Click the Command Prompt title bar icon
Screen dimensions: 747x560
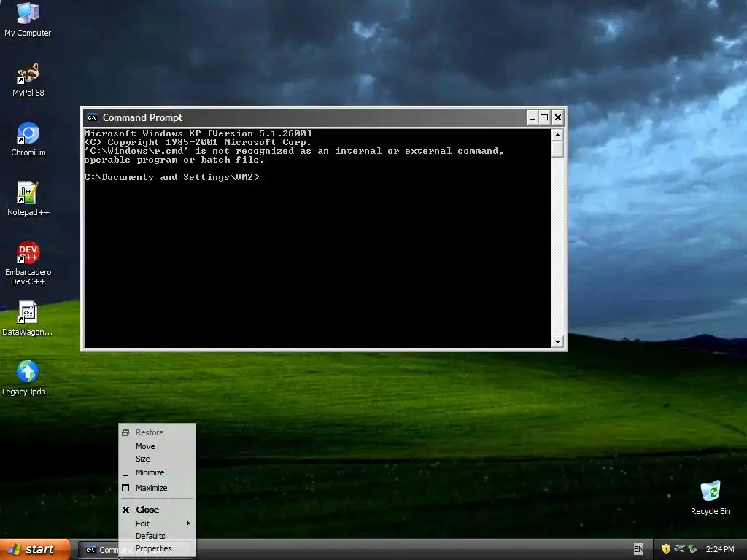click(93, 117)
